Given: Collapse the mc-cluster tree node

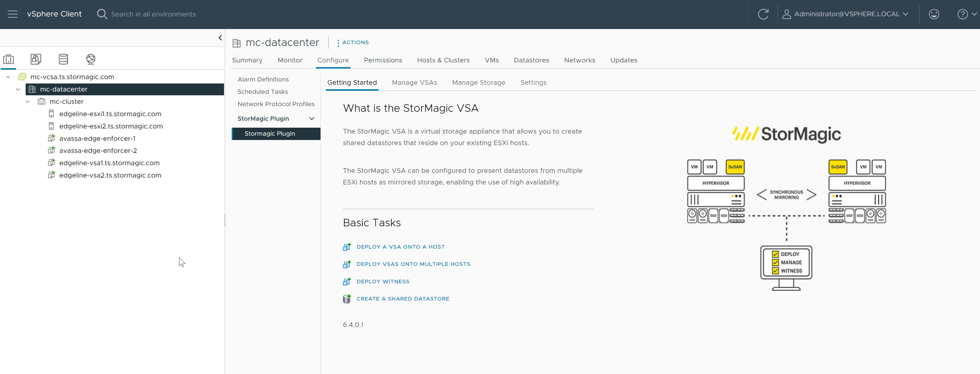Looking at the screenshot, I should (27, 102).
